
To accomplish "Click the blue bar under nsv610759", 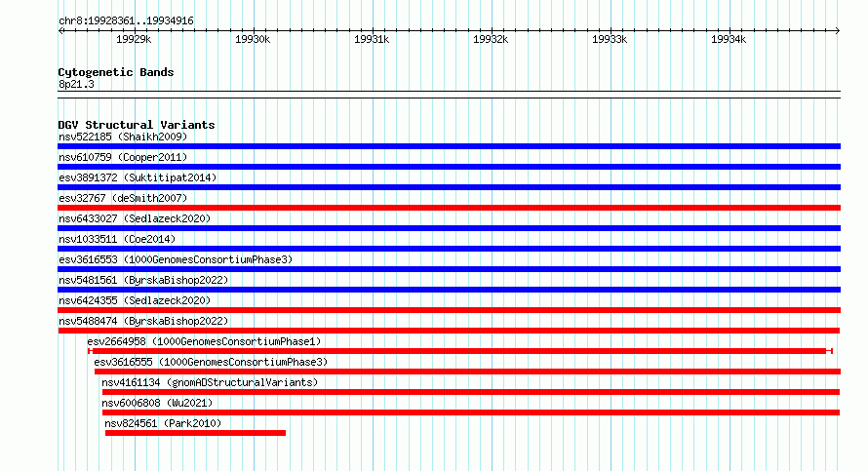I will tap(449, 167).
